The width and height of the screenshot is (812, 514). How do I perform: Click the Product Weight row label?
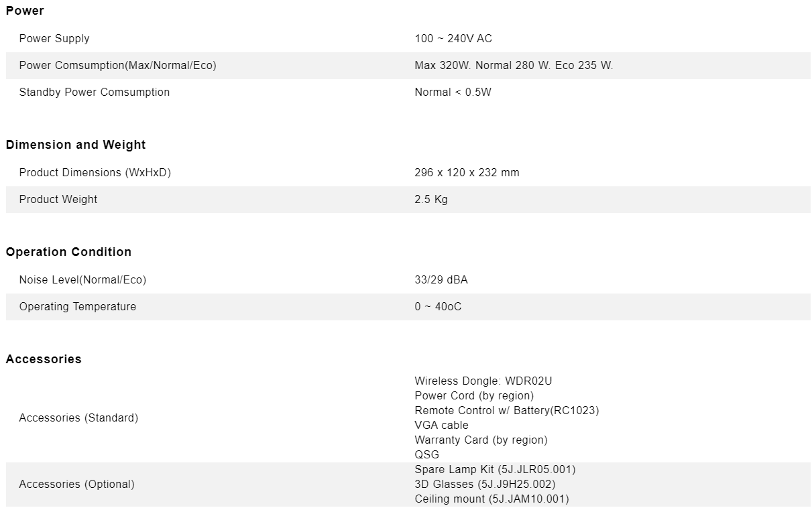[58, 199]
